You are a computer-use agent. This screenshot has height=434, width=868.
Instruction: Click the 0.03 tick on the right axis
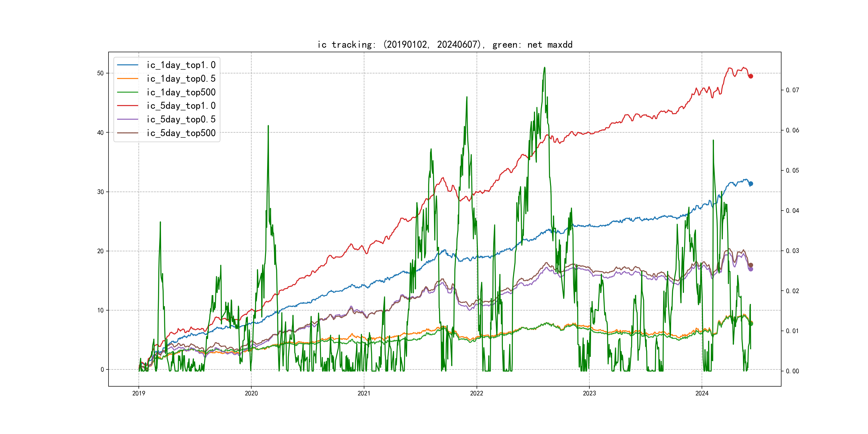click(792, 251)
